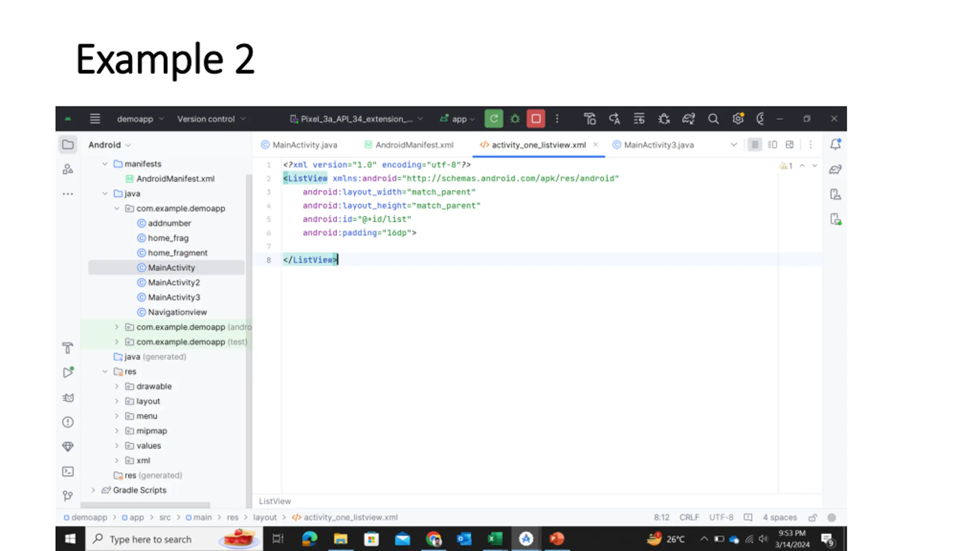Click the Search Everywhere magnifier icon
980x551 pixels.
[713, 119]
